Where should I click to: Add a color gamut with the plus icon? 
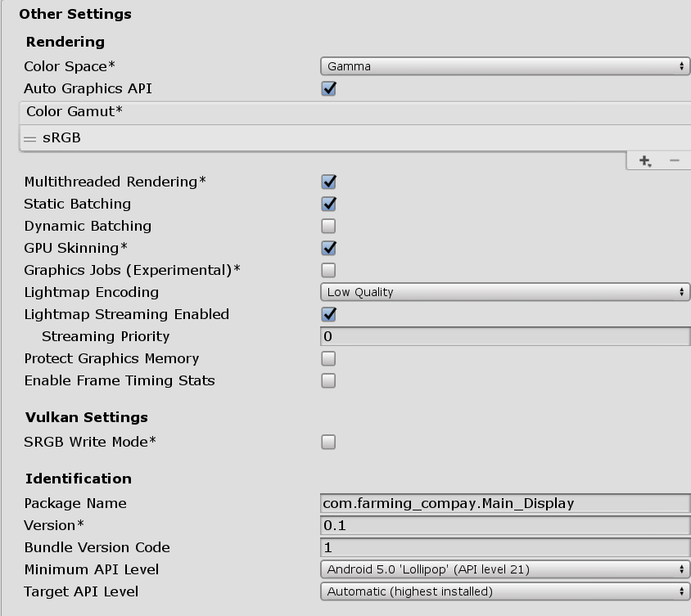coord(644,160)
